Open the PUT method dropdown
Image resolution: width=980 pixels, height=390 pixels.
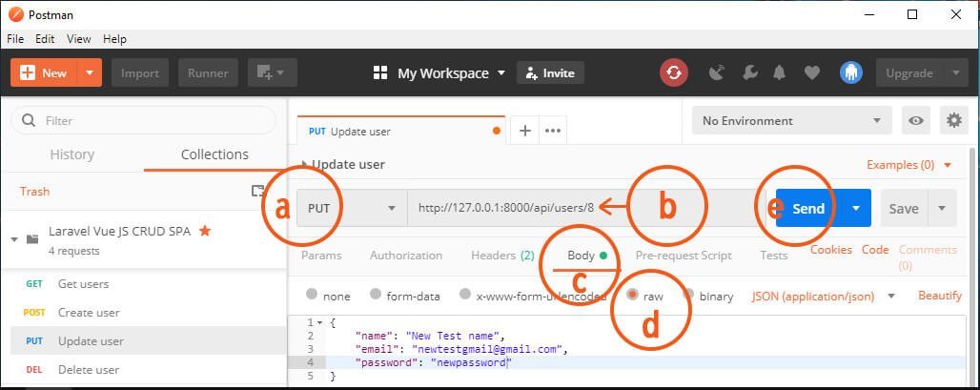pos(352,208)
